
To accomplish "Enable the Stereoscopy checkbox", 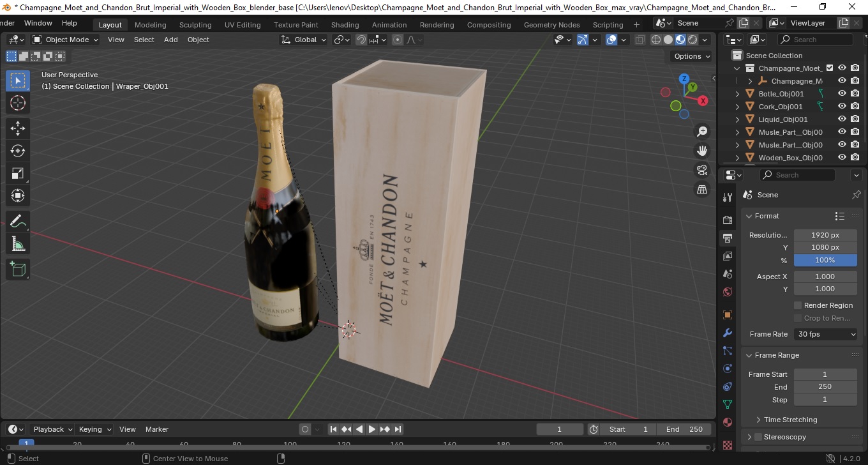I will coord(758,437).
